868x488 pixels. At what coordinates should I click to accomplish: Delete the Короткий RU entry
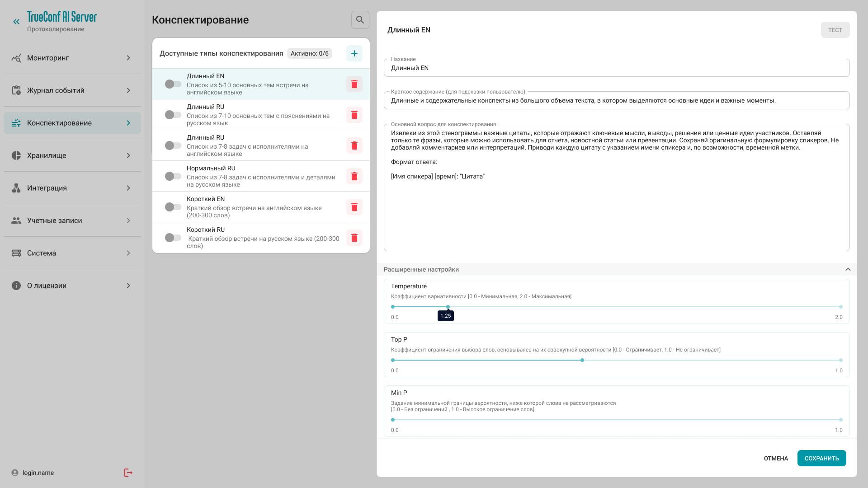pyautogui.click(x=354, y=238)
